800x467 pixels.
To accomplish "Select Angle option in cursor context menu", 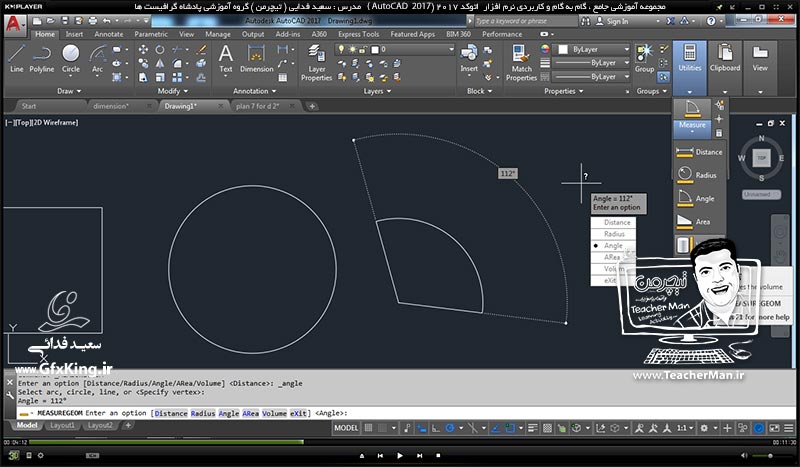I will pos(613,245).
